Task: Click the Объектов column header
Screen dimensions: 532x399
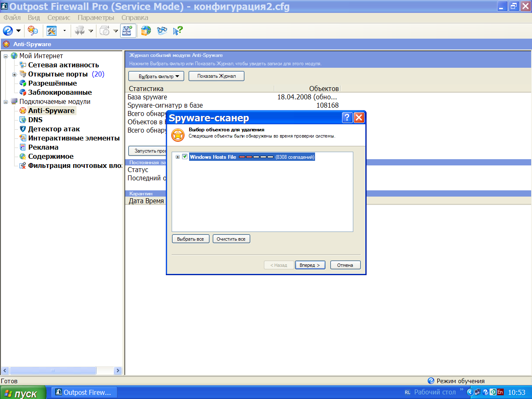Action: tap(307, 89)
